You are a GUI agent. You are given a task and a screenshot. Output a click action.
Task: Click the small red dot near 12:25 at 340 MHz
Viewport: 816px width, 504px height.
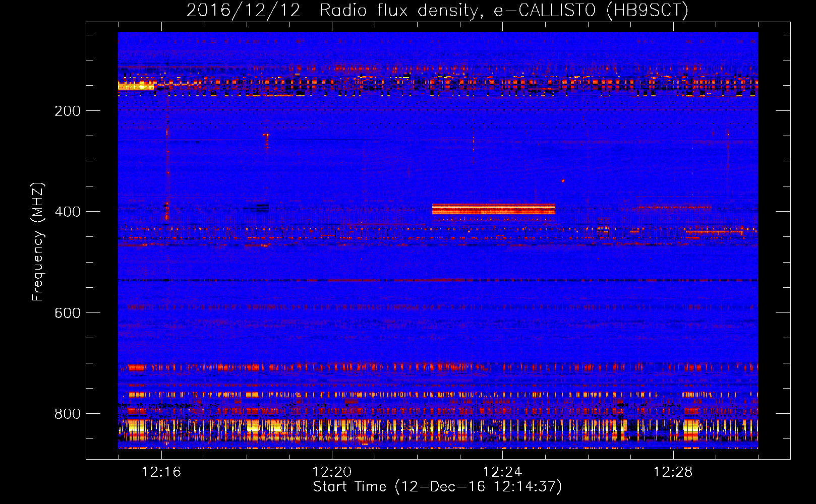point(563,180)
